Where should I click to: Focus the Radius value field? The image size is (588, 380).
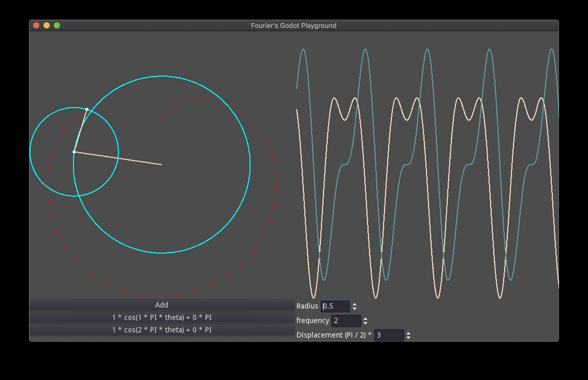(x=335, y=306)
